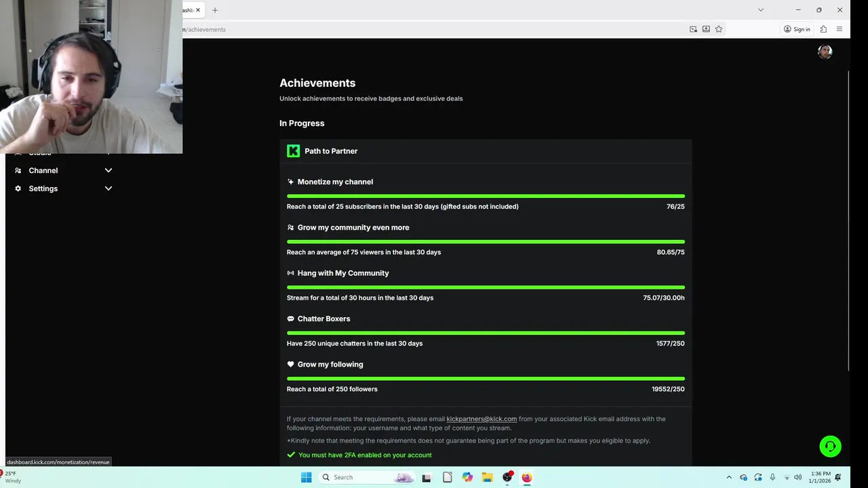
Task: Click the green checkmark beside 2FA requirement
Action: tap(291, 455)
